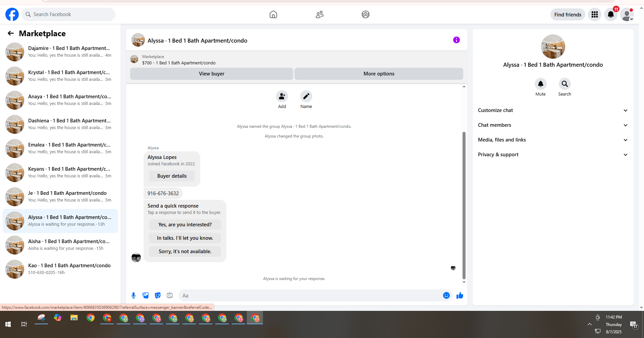Click the Search Facebook field

pos(69,14)
